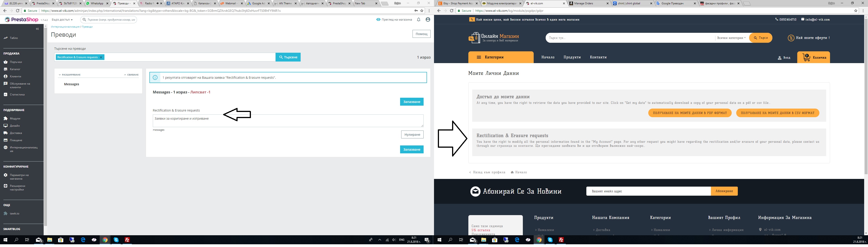Open Skype from the left Windows taskbar

tap(116, 240)
